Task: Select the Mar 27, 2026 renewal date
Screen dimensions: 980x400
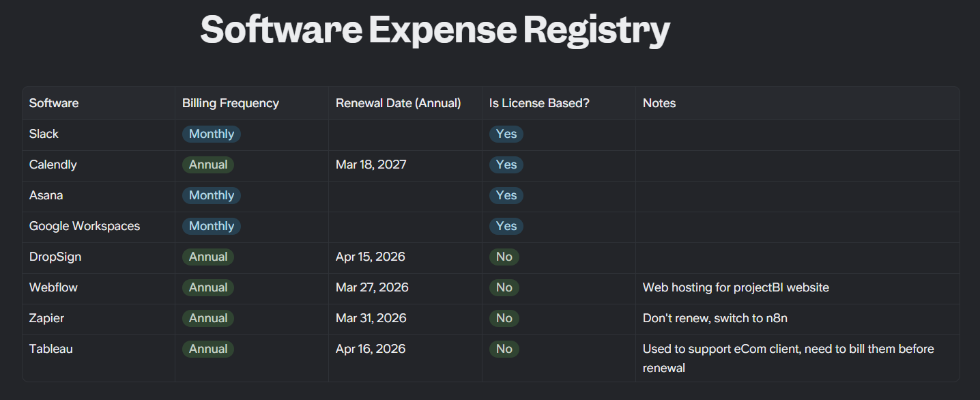Action: point(372,287)
